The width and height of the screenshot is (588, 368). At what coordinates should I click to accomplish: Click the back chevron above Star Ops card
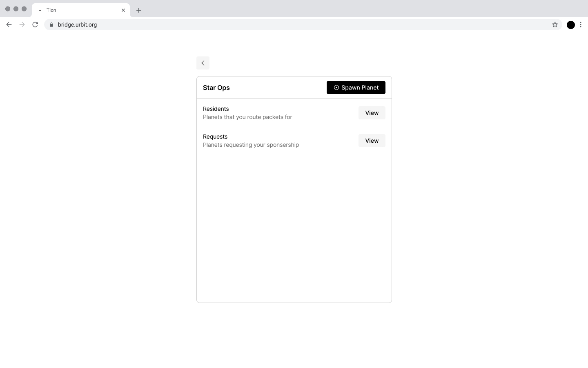[x=203, y=63]
